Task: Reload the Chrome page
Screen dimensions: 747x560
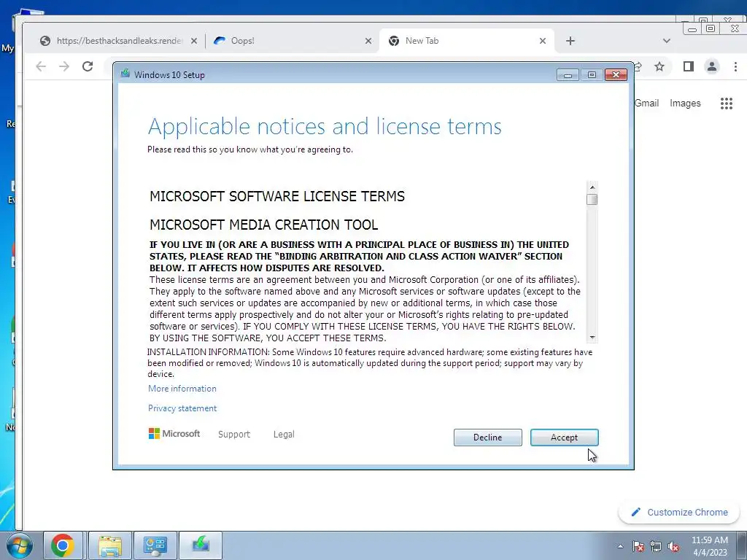Action: point(88,66)
